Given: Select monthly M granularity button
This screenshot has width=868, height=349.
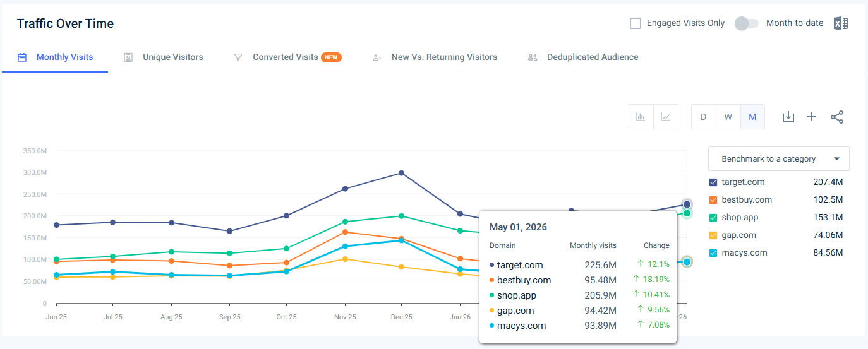Looking at the screenshot, I should pos(752,117).
